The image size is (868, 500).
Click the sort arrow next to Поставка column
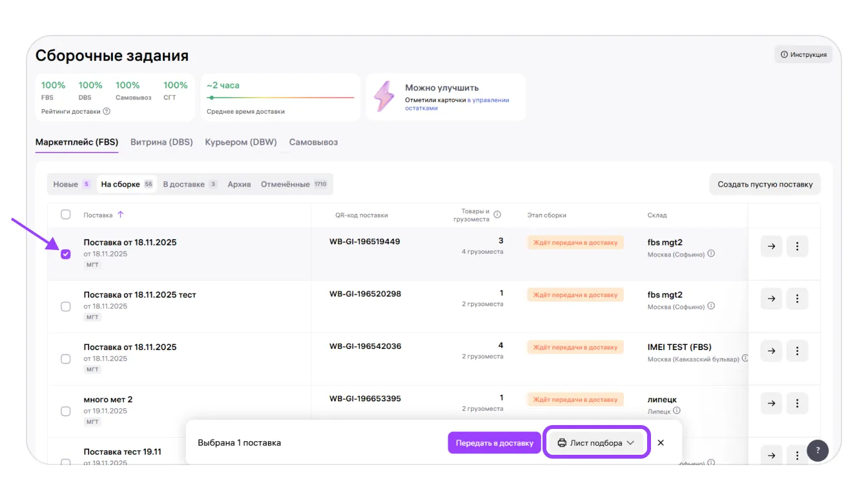[121, 215]
